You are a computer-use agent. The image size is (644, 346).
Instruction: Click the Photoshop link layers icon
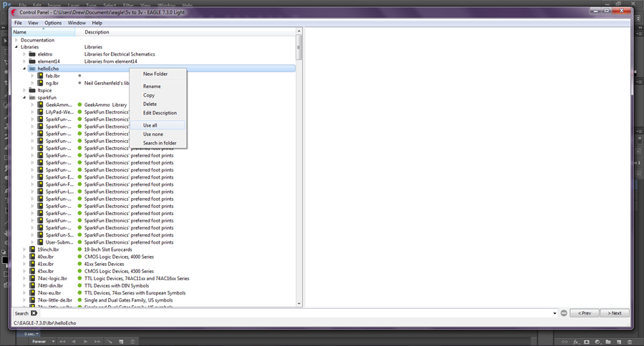tap(565, 342)
